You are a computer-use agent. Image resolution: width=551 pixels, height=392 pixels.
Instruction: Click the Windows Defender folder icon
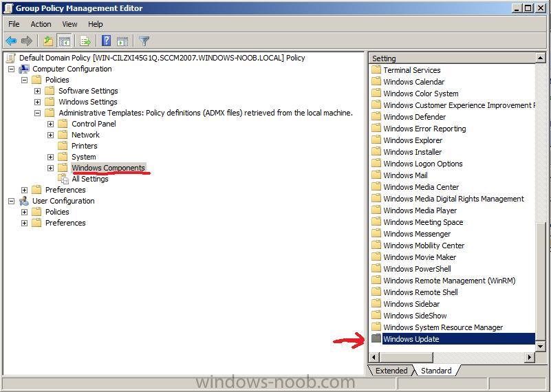376,117
